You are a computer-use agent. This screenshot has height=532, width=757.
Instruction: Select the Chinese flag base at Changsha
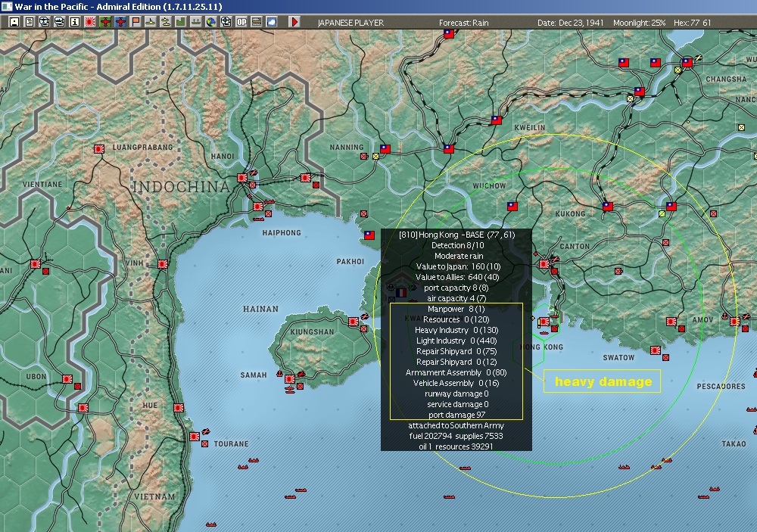click(x=687, y=62)
